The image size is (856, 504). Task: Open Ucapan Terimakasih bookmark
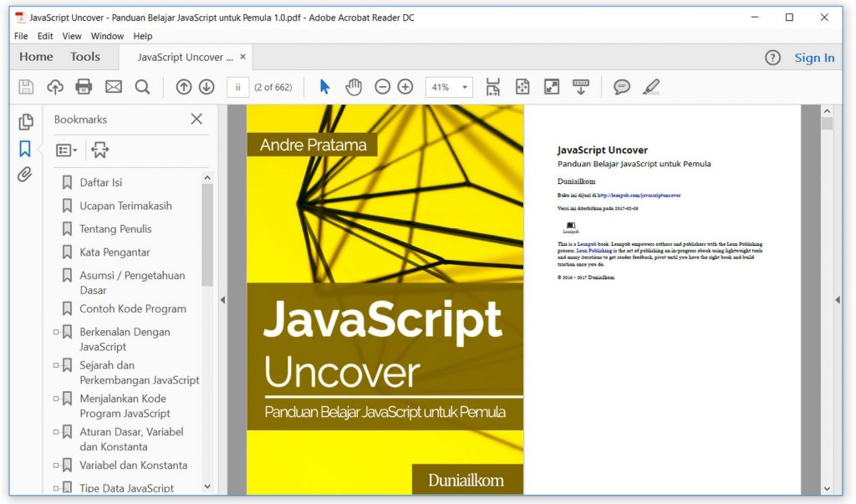tap(125, 206)
